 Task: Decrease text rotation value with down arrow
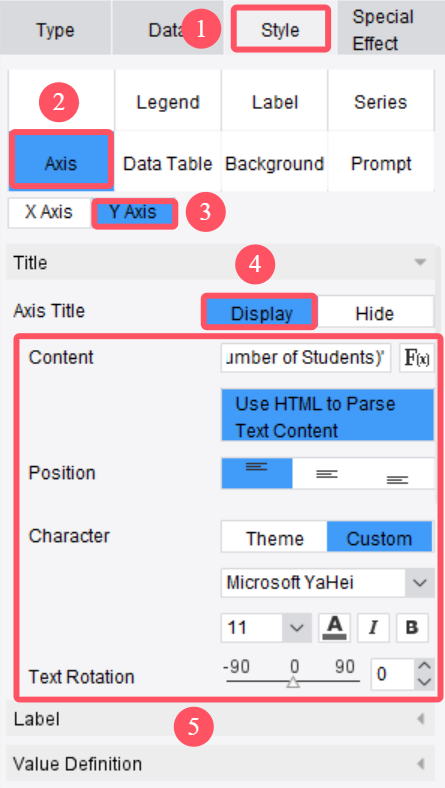[x=425, y=682]
